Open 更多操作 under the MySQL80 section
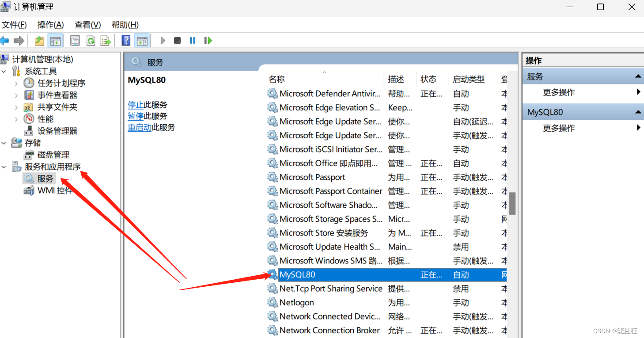Viewport: 644px width, 338px height. 559,128
